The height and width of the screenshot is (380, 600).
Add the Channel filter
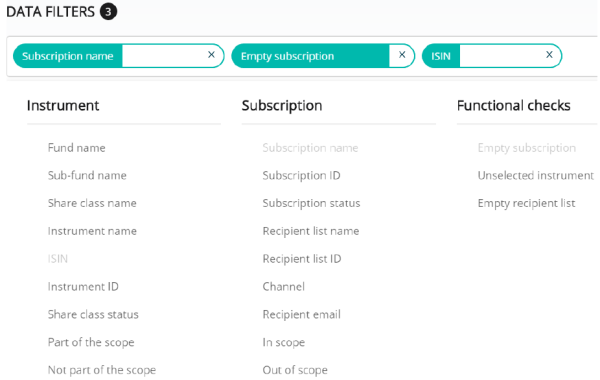coord(284,287)
